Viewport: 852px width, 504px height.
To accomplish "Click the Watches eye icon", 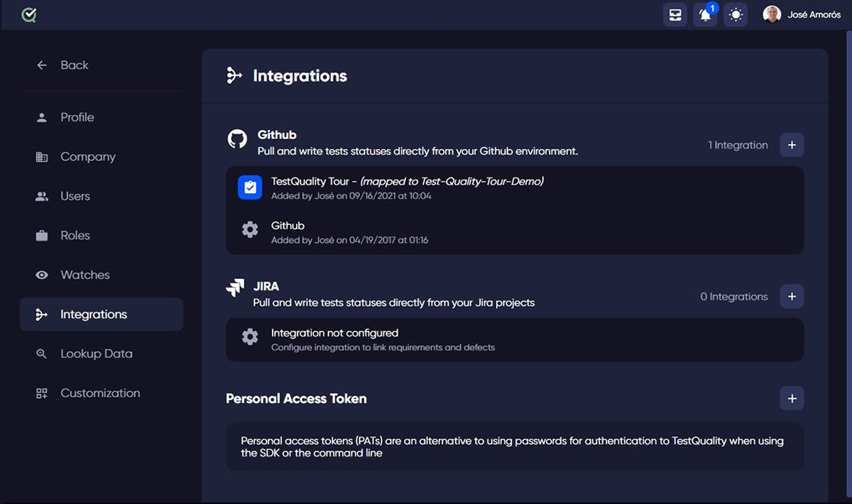I will click(42, 275).
